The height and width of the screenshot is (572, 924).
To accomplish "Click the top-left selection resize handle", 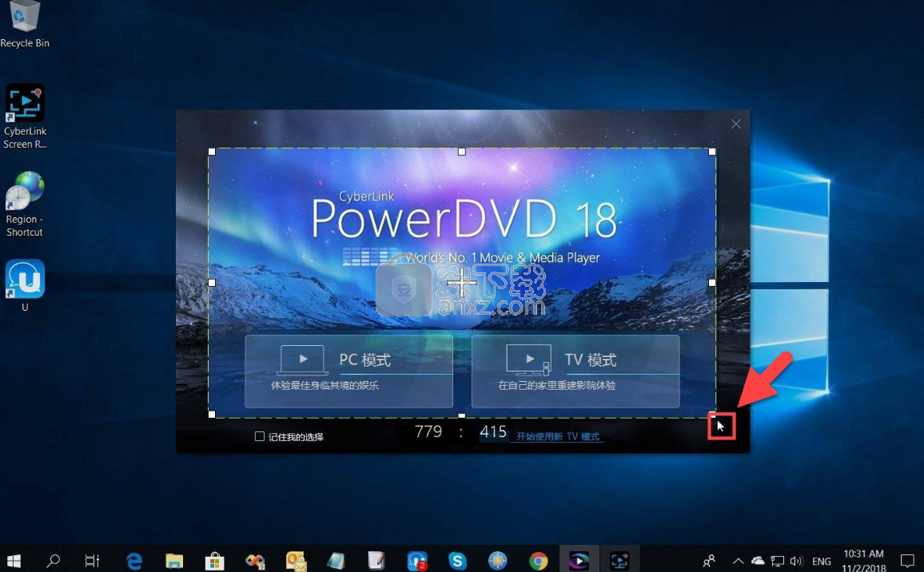I will point(212,152).
